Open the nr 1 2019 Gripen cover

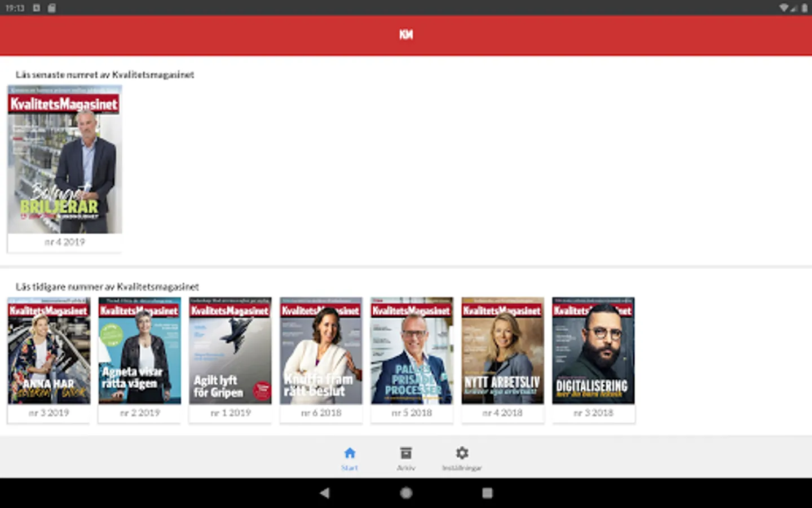point(231,351)
